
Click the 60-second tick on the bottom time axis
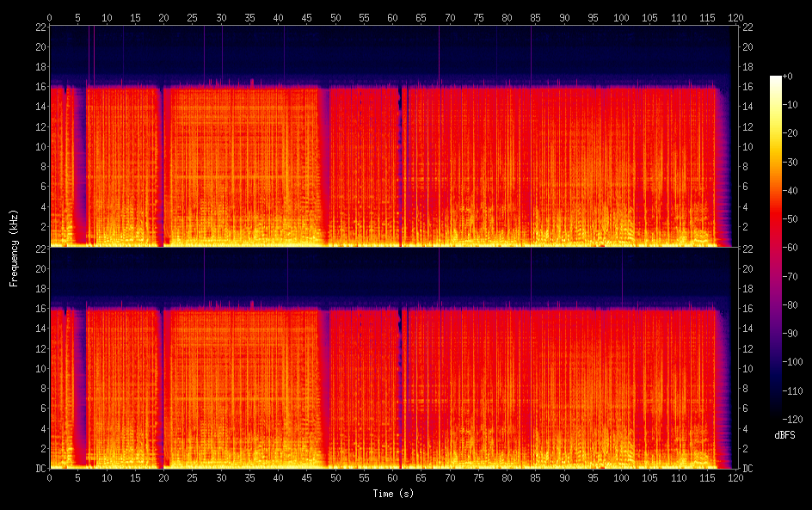[392, 477]
